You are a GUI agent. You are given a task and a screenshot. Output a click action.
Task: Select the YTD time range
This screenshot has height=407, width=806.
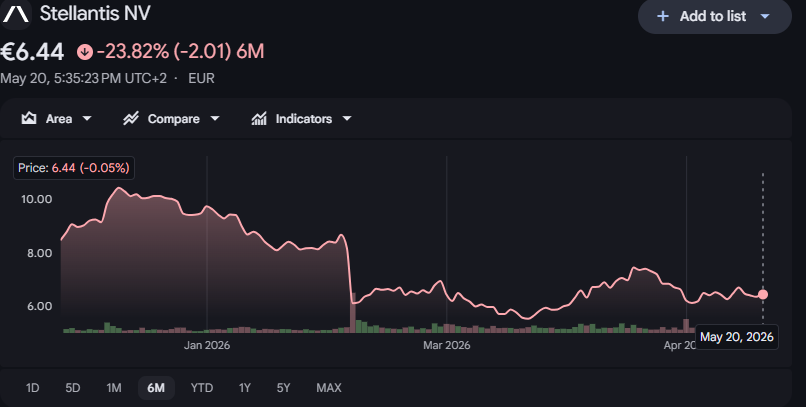(x=202, y=388)
